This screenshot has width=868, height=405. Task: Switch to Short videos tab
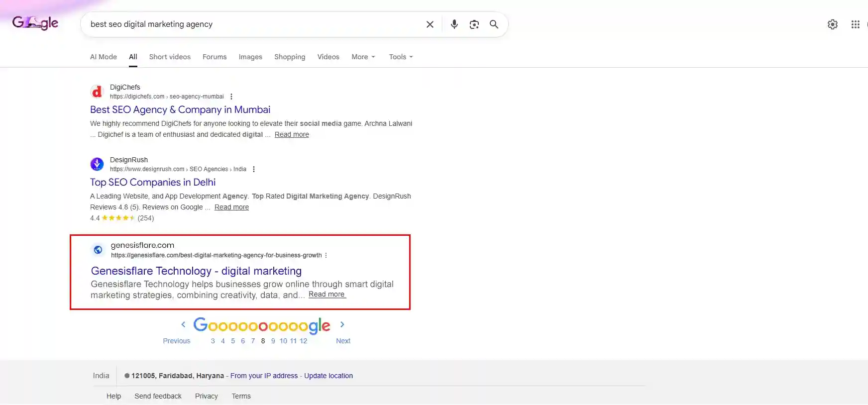[x=170, y=57]
